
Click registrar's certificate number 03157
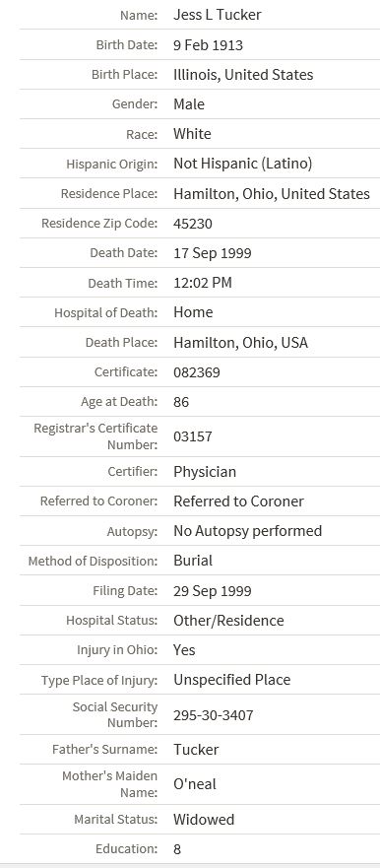(x=193, y=436)
